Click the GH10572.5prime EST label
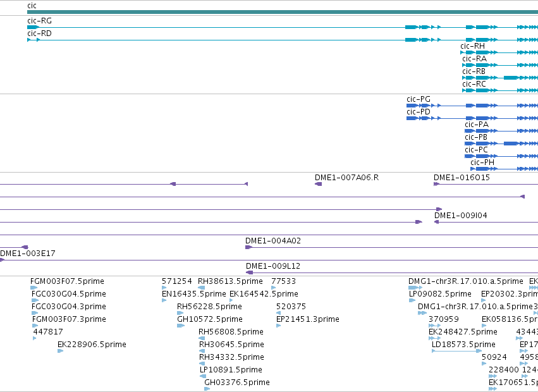This screenshot has width=538, height=392. point(210,319)
